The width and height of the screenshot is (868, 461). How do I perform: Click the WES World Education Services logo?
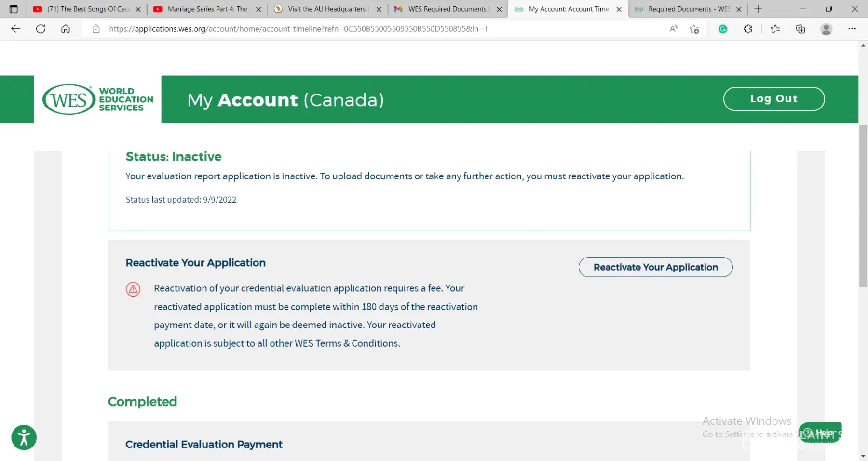pos(98,99)
